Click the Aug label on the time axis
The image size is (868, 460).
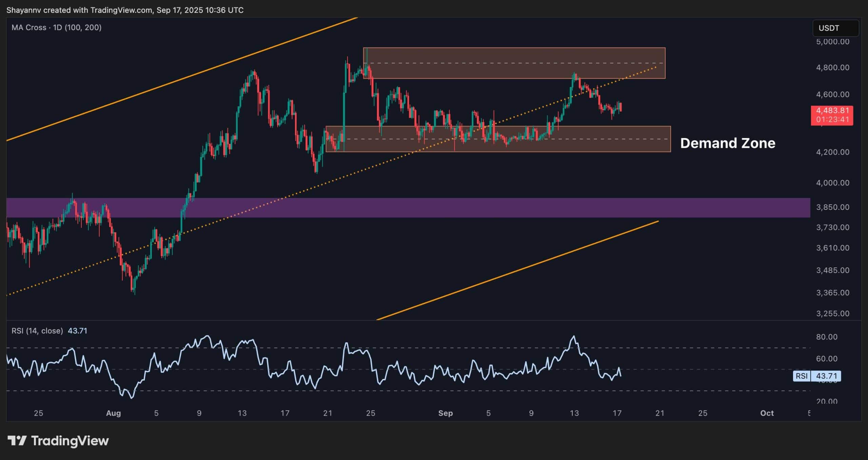(x=114, y=413)
